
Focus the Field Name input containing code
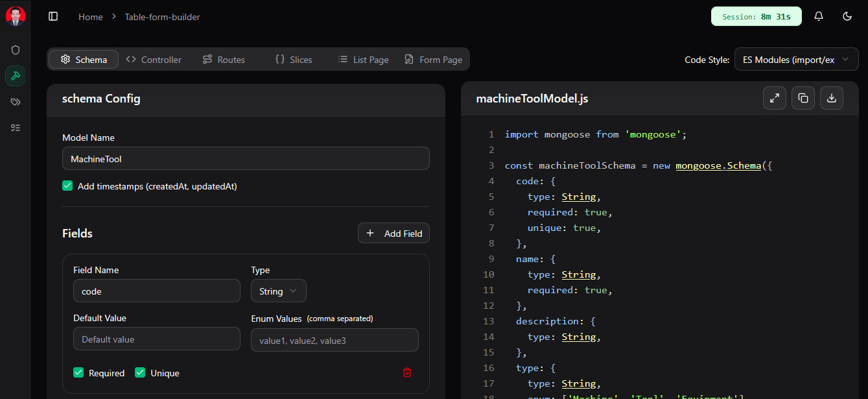157,291
